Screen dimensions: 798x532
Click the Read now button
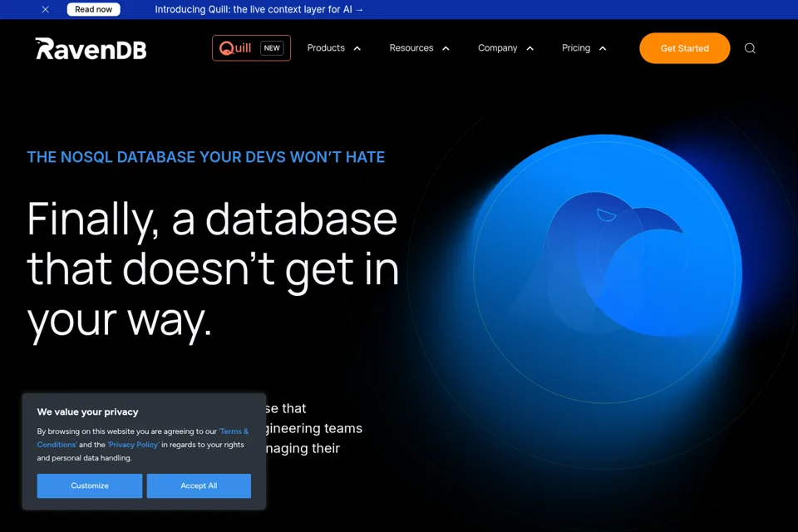click(94, 9)
